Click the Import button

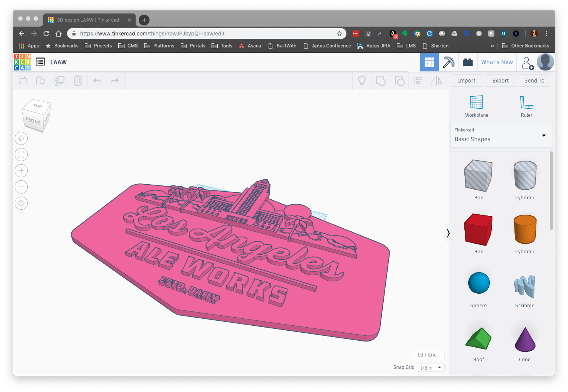[467, 81]
